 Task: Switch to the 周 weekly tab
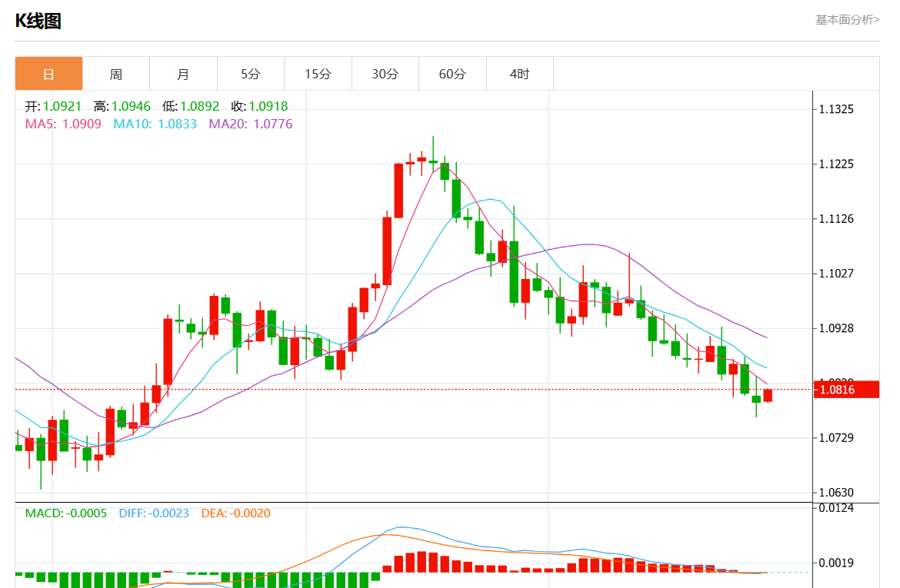(x=116, y=74)
